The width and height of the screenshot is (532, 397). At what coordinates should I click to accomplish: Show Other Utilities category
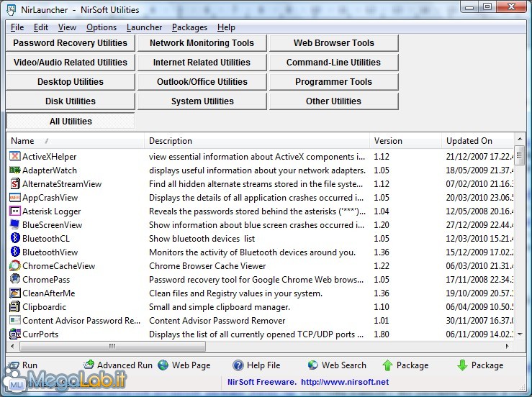(334, 101)
